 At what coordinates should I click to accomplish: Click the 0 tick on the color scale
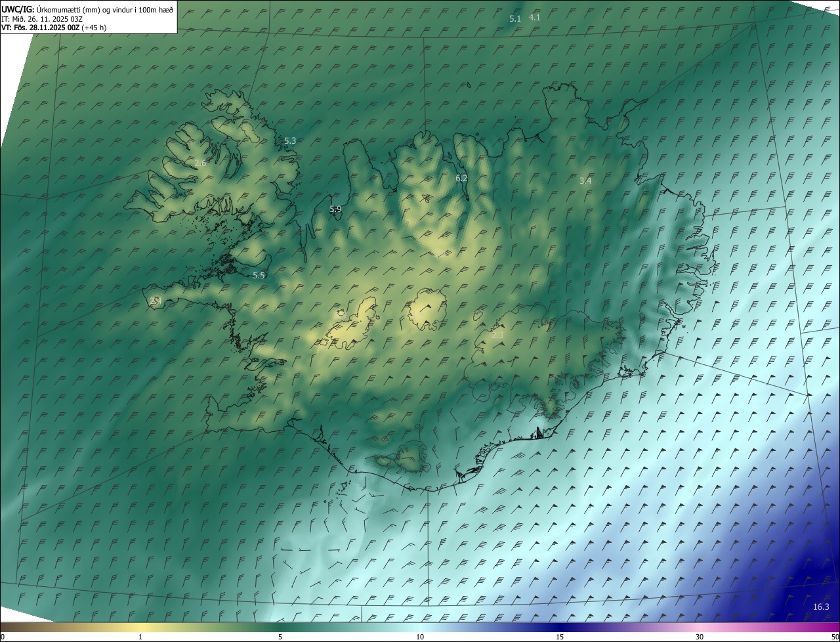point(3,637)
